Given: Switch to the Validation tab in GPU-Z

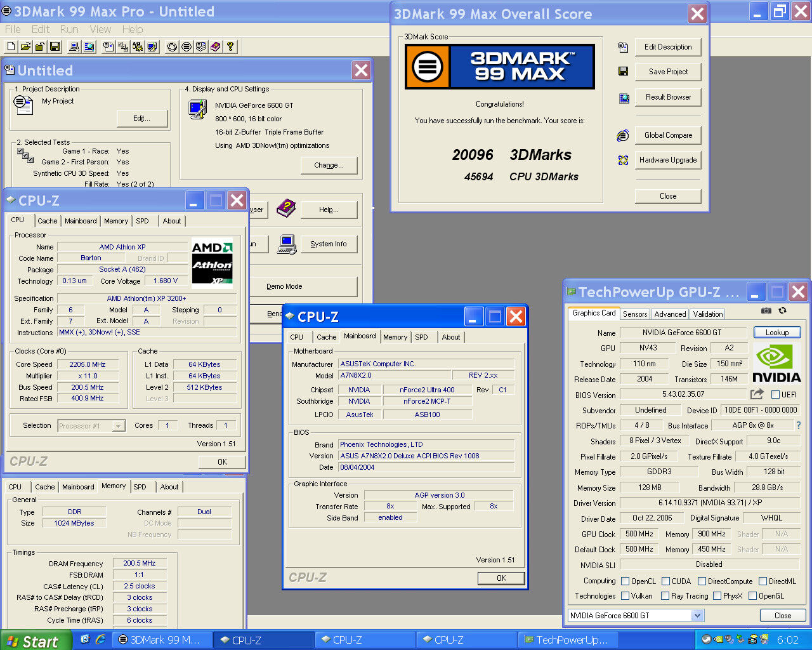Looking at the screenshot, I should 708,314.
